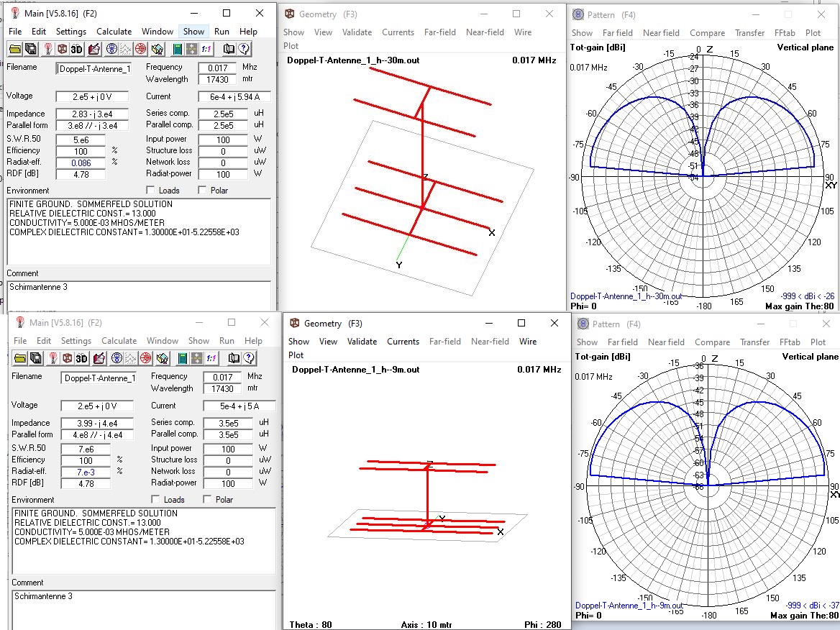Viewport: 840px width, 630px height.
Task: Click the open file folder icon in upper Main window
Action: pyautogui.click(x=15, y=49)
